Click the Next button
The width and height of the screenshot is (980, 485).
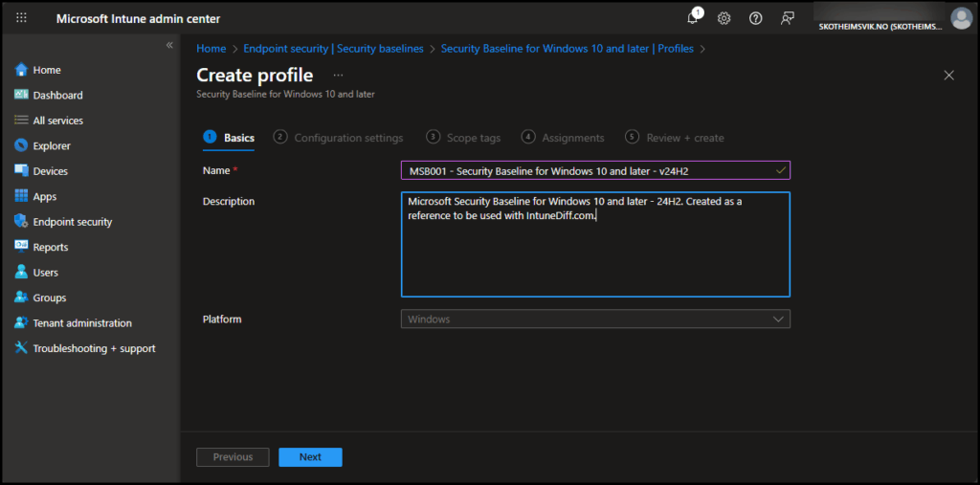tap(310, 457)
